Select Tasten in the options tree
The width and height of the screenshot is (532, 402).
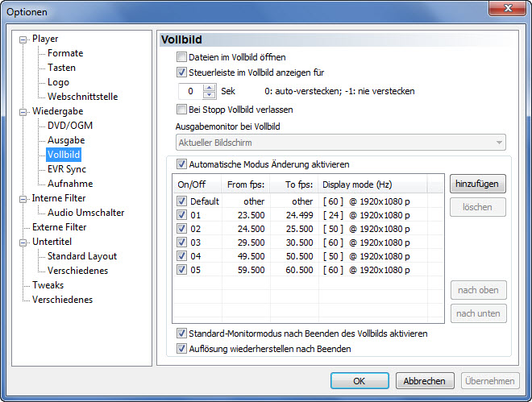point(61,68)
